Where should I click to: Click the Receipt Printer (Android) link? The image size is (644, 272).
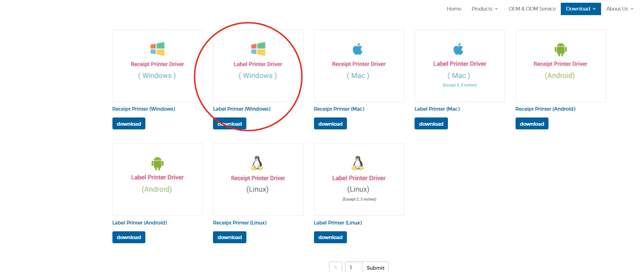545,109
